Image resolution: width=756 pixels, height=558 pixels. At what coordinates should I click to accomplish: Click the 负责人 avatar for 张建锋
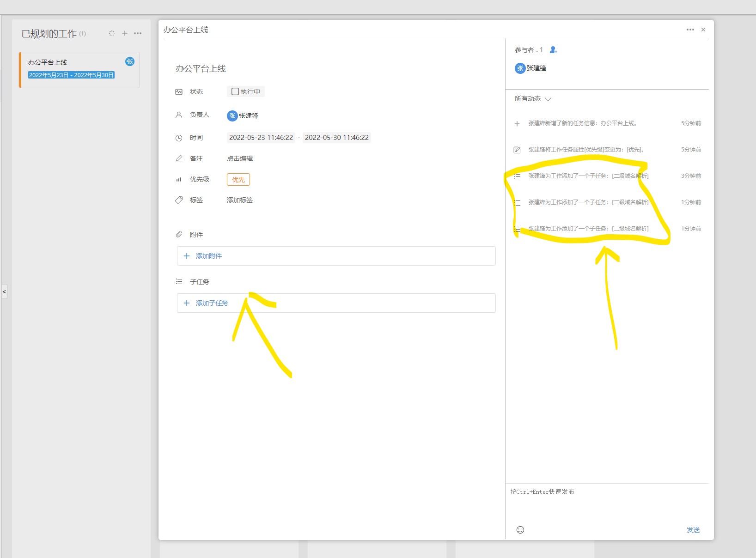pos(232,115)
